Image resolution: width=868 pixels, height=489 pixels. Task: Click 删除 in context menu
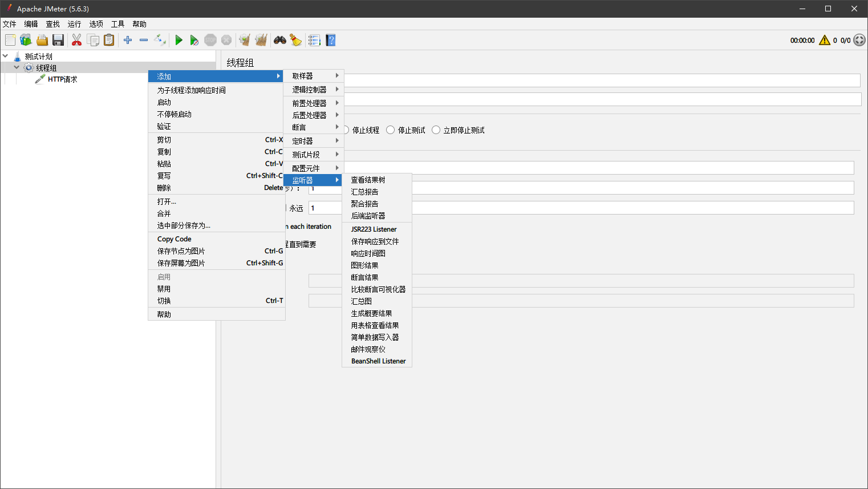[x=216, y=188]
